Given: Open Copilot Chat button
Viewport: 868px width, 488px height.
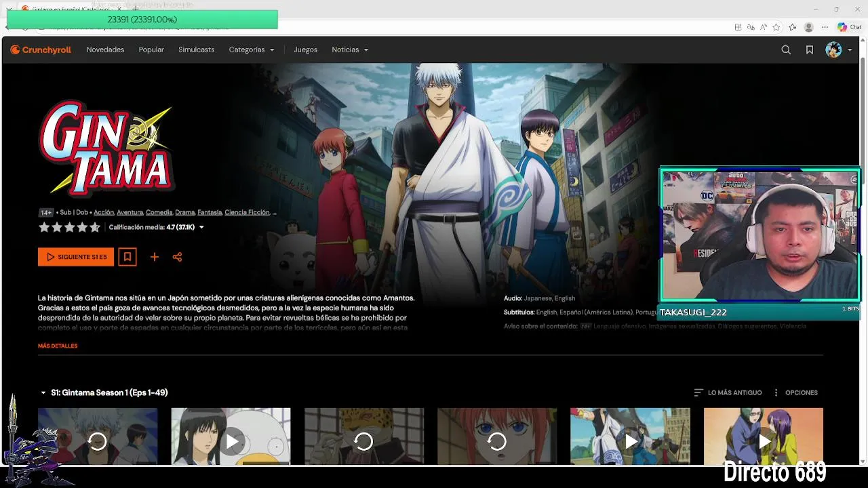Looking at the screenshot, I should click(849, 27).
